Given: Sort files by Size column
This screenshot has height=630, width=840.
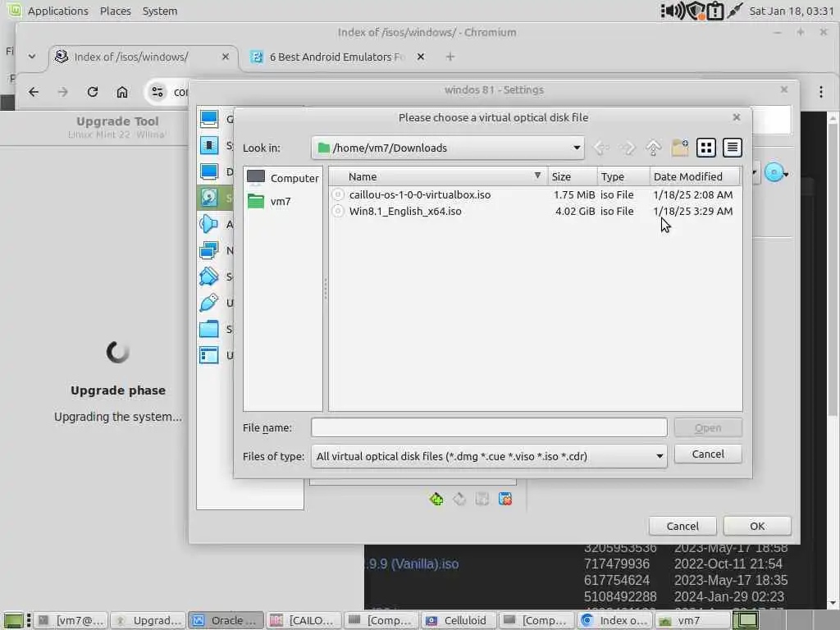Looking at the screenshot, I should pyautogui.click(x=572, y=176).
